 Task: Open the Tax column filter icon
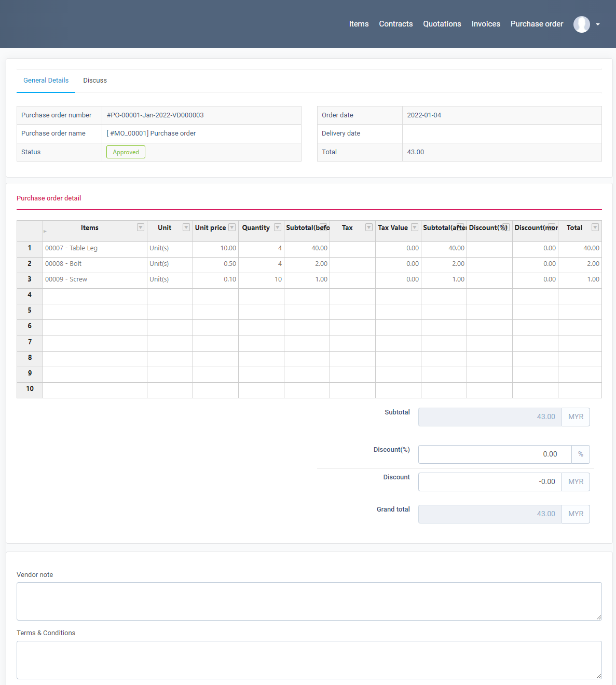tap(369, 227)
